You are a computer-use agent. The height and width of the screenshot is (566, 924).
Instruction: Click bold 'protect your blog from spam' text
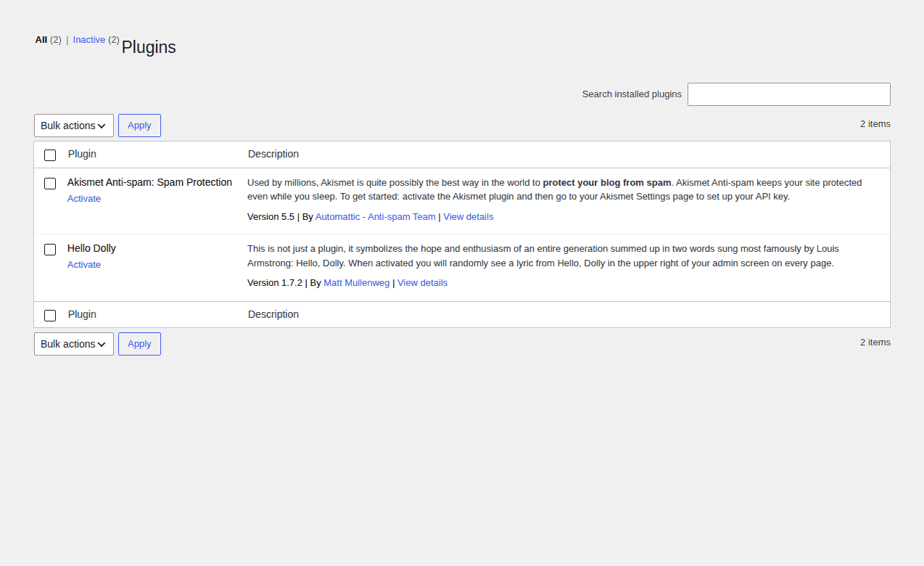[607, 183]
